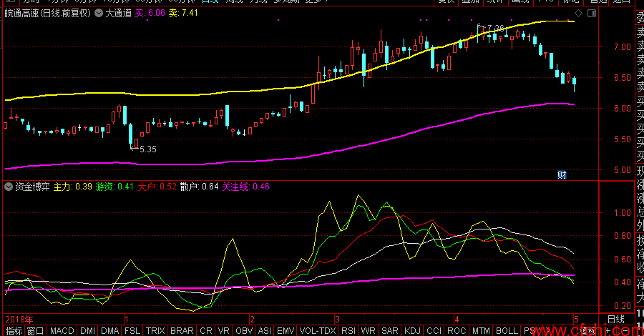This screenshot has width=644, height=336.
Task: Click the 6.50 price axis label
Action: (623, 78)
